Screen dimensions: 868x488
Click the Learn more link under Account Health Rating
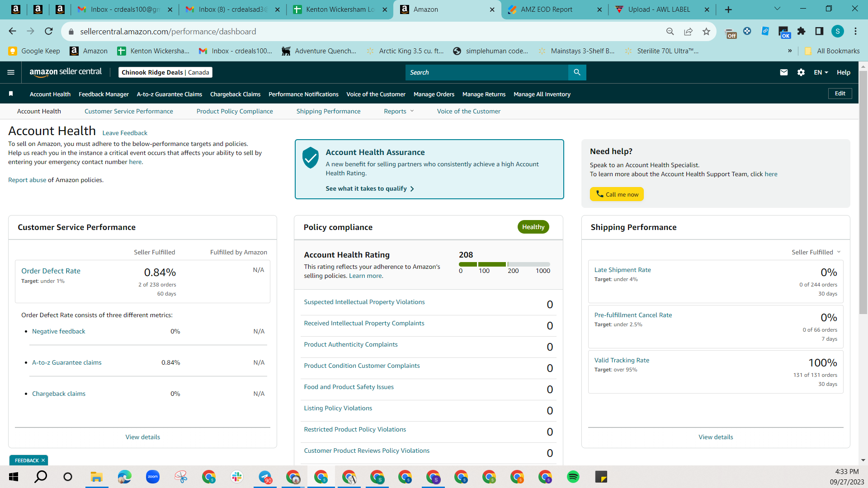point(365,276)
